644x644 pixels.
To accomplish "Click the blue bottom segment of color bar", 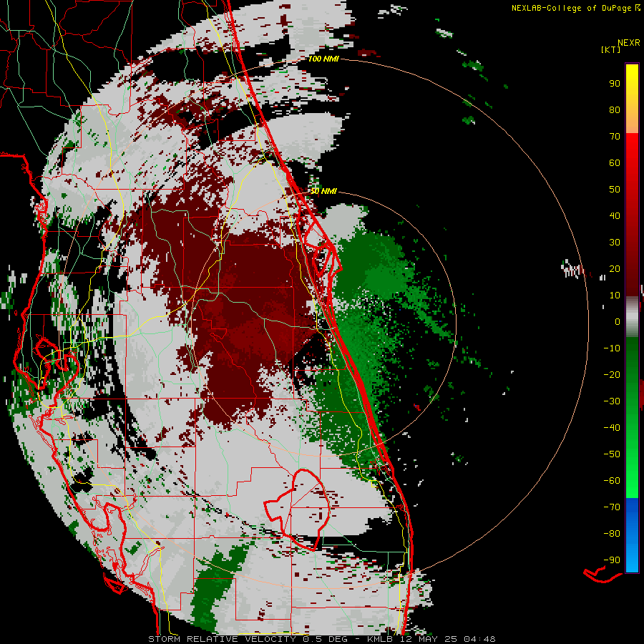I will (x=632, y=535).
